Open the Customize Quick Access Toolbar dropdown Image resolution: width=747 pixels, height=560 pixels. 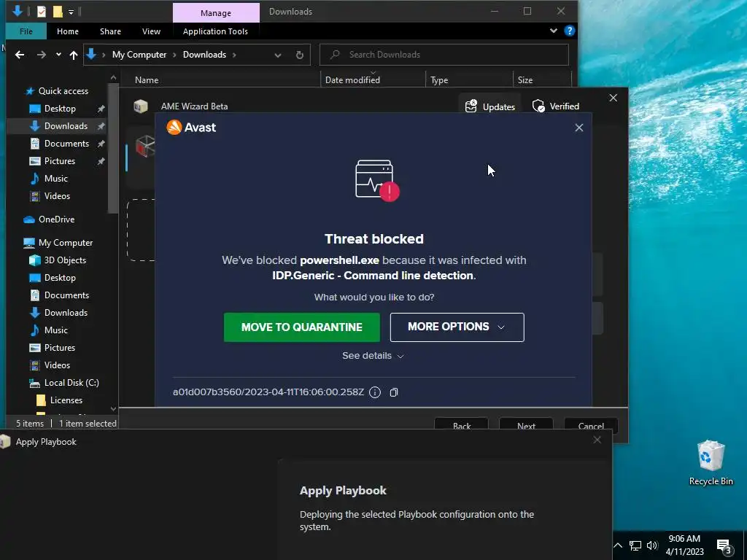click(71, 12)
